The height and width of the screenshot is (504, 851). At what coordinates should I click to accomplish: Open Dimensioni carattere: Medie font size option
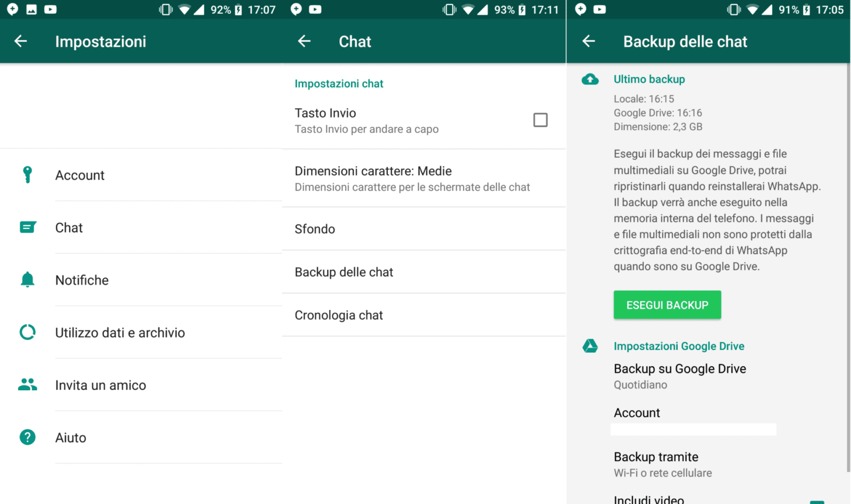(424, 178)
